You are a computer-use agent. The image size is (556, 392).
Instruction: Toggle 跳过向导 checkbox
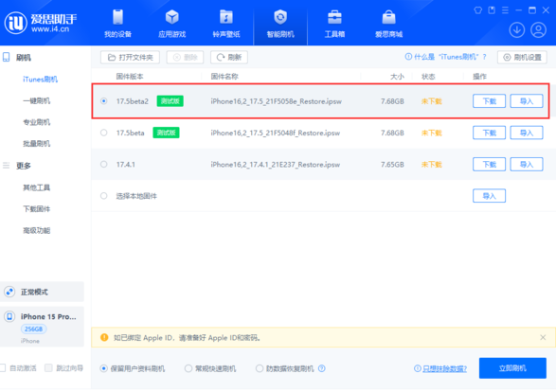pyautogui.click(x=48, y=368)
